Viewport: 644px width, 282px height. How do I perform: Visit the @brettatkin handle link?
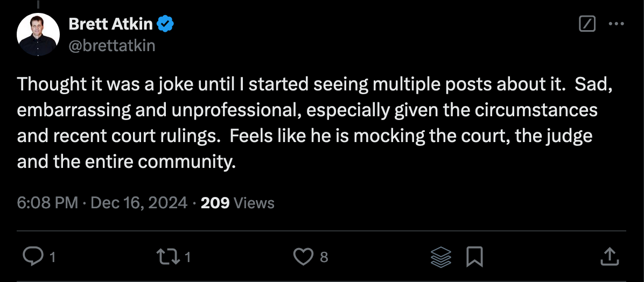coord(111,46)
